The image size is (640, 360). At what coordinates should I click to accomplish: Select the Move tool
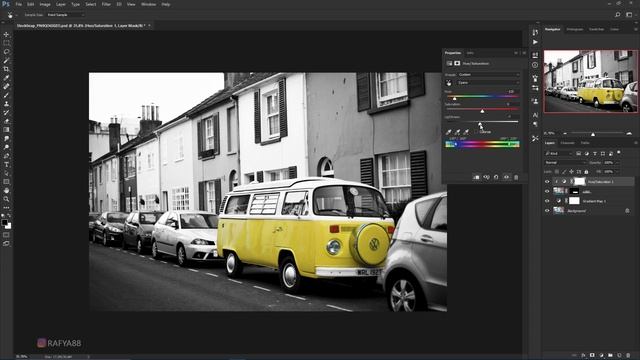pos(6,34)
